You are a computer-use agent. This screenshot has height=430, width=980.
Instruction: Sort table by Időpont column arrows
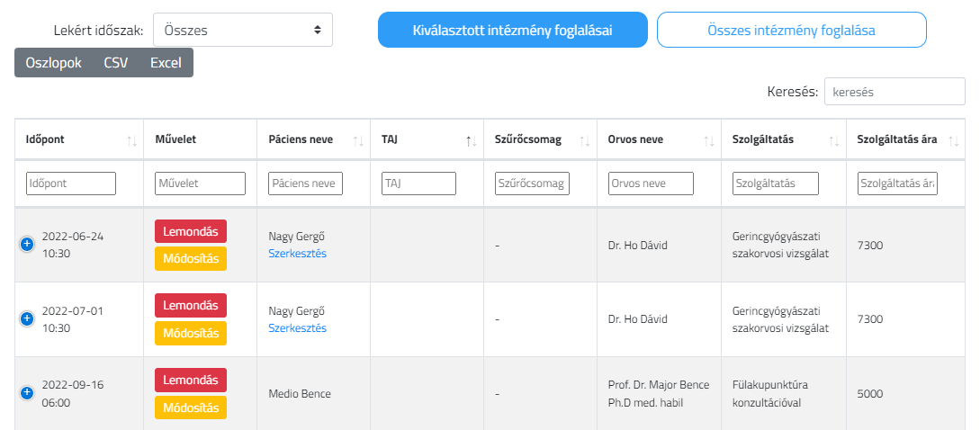[x=131, y=141]
